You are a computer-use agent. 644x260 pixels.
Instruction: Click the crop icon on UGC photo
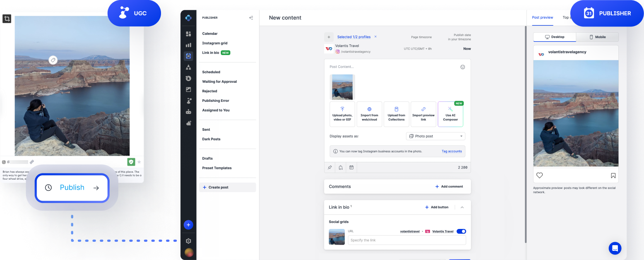click(7, 19)
